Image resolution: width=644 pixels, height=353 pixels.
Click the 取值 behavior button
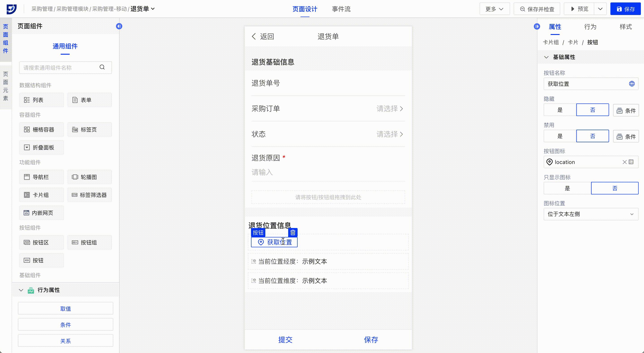point(65,308)
